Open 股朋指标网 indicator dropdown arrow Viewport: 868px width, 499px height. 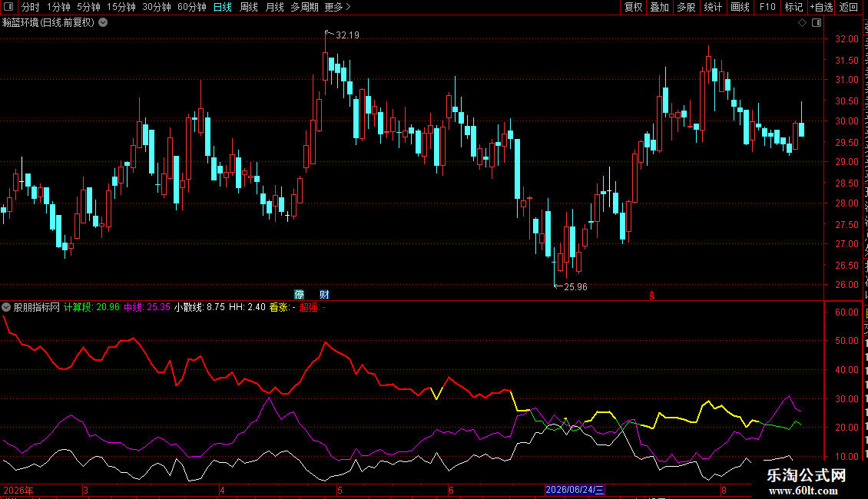[x=6, y=307]
